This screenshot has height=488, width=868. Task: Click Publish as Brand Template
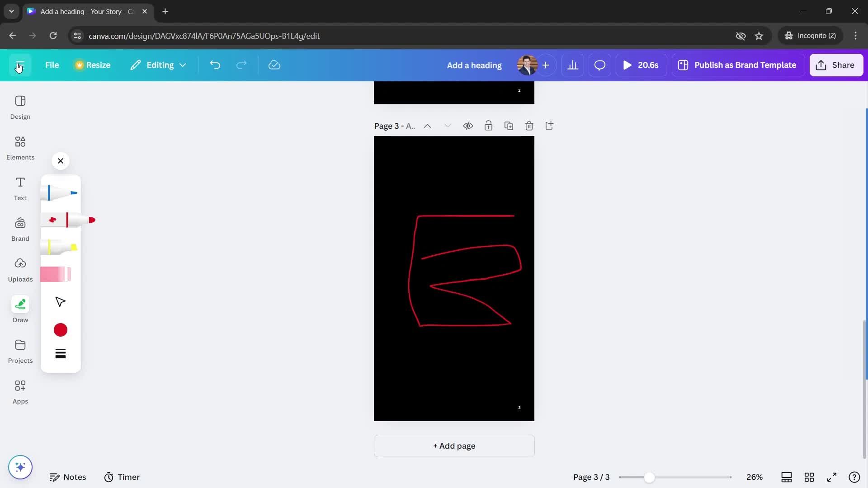point(738,65)
